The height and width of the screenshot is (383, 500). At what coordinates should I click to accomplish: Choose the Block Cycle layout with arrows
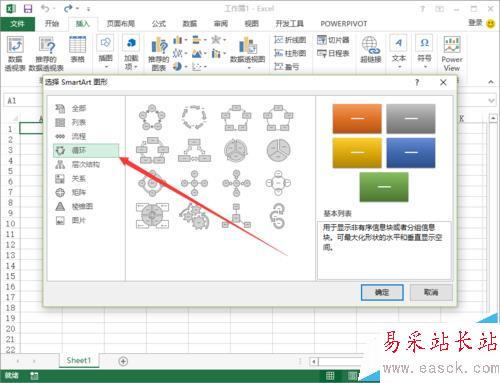[x=236, y=117]
